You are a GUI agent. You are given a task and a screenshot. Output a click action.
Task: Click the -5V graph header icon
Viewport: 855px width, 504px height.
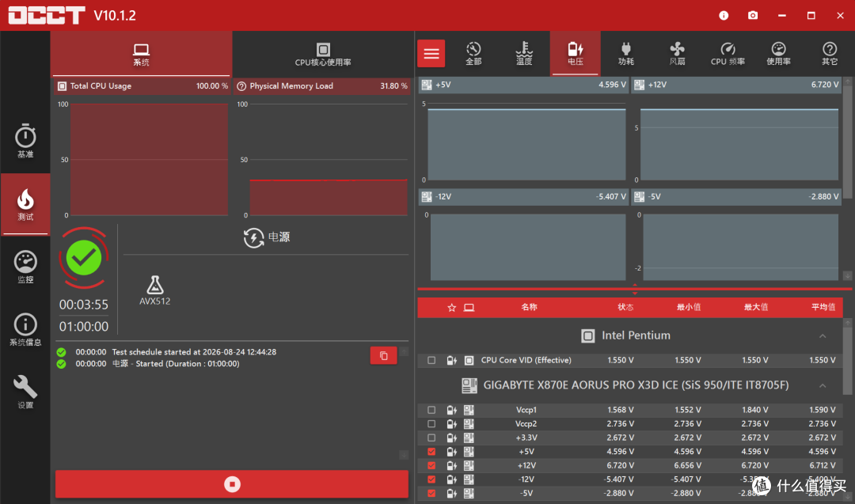[x=640, y=197]
